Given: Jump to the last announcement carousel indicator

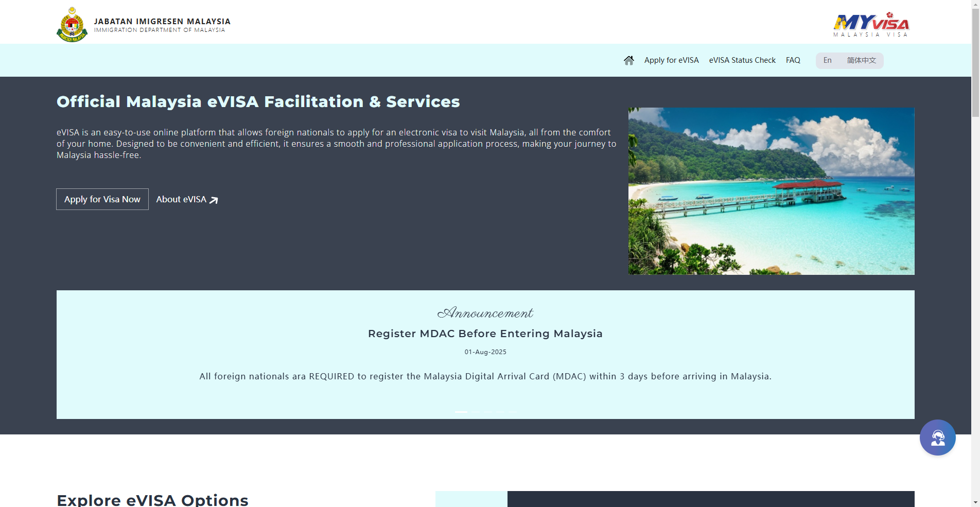Looking at the screenshot, I should (513, 412).
